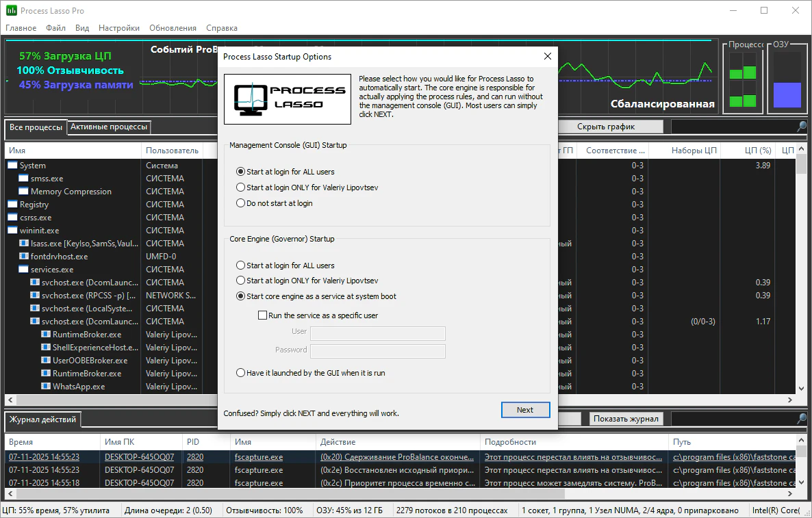Click the Memory Compression process icon

(23, 191)
